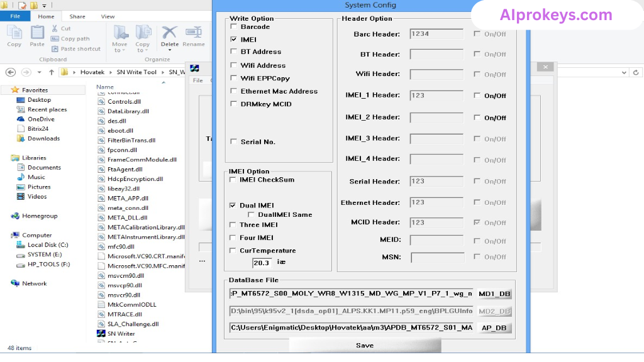Open Network in navigation pane
Viewport: 644px width, 362px height.
coord(35,283)
